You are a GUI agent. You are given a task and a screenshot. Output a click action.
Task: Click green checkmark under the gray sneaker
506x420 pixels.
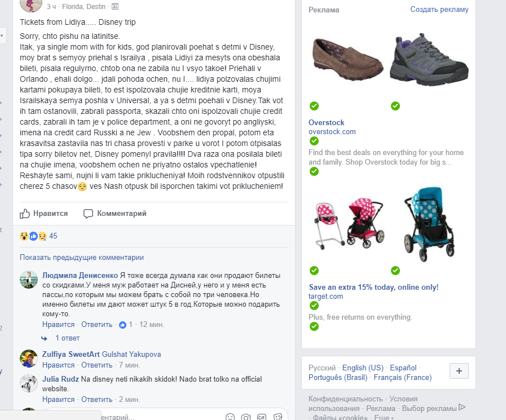[x=395, y=106]
